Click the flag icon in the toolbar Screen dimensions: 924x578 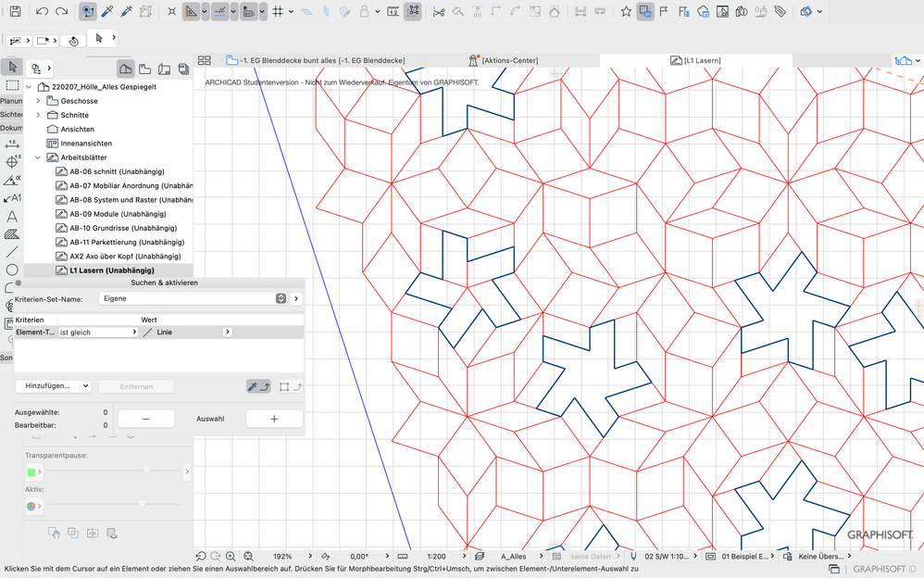[664, 12]
